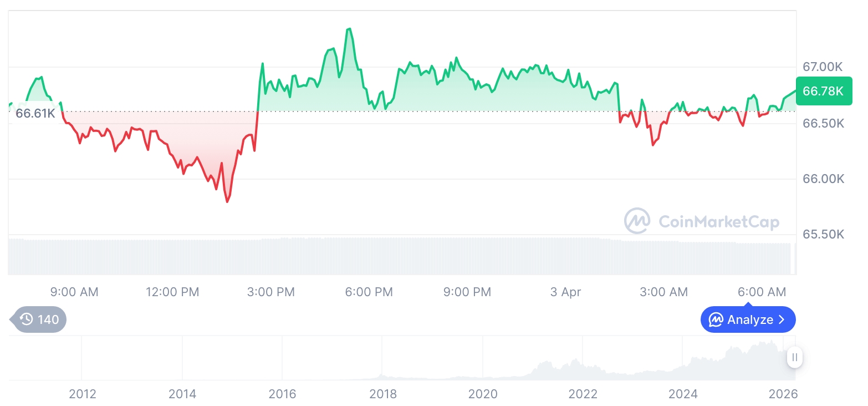Click the CoinMarketCap watermark text
868x406 pixels.
click(718, 222)
